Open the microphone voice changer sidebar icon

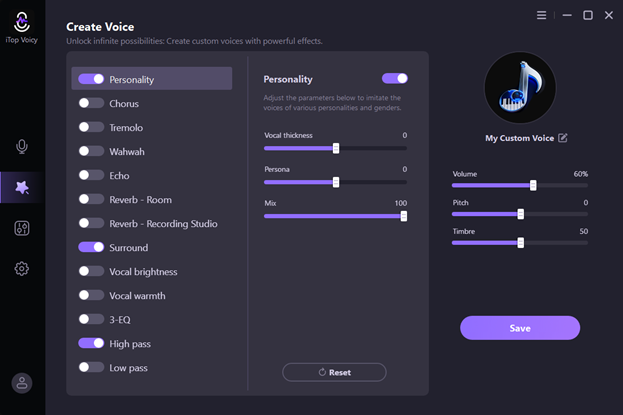(x=22, y=147)
